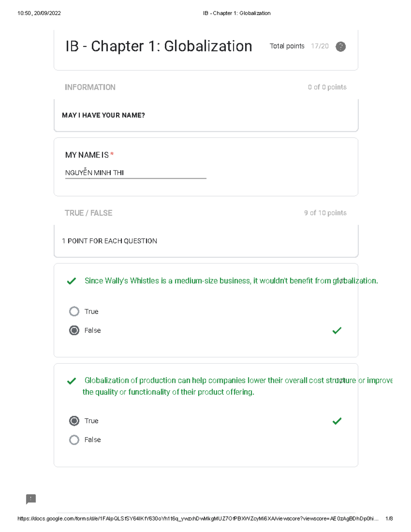Image resolution: width=411 pixels, height=532 pixels.
Task: Click the name field containing NGUYỄN MINH THI
Action: (135, 173)
